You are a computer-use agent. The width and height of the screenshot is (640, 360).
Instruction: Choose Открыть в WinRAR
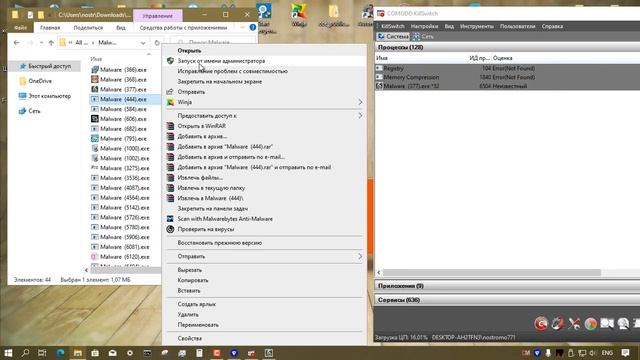264,126
